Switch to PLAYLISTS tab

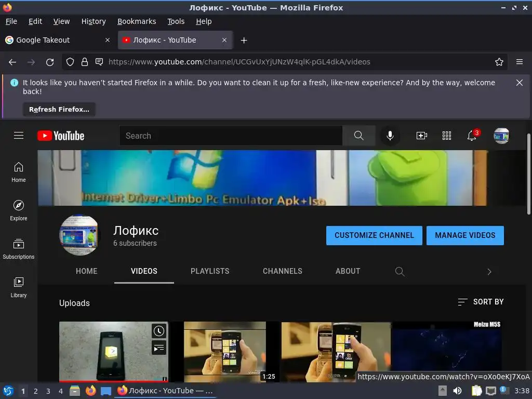pyautogui.click(x=210, y=271)
